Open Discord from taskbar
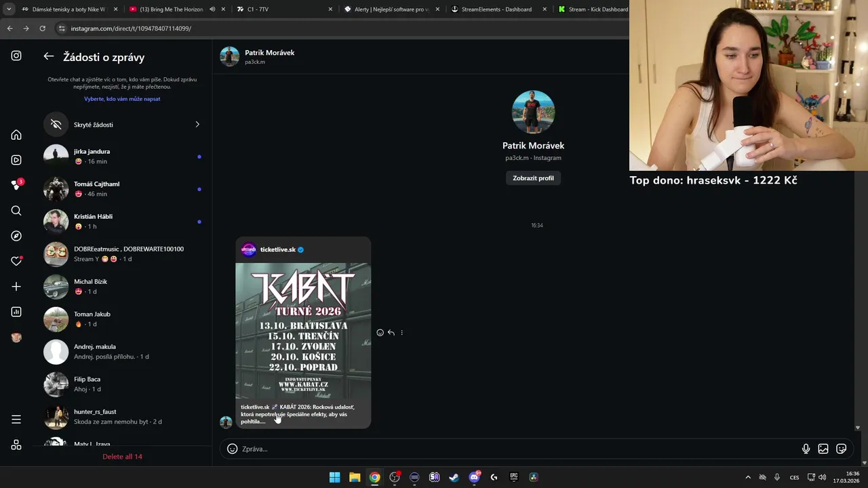Image resolution: width=868 pixels, height=488 pixels. pos(474,477)
